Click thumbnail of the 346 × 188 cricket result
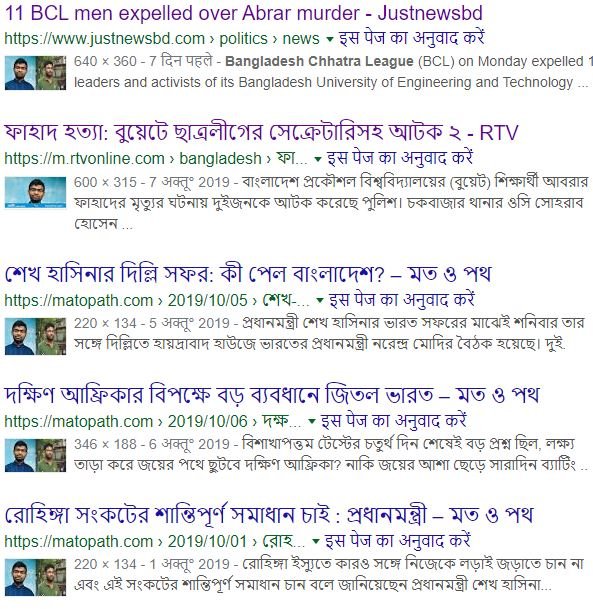Viewport: 593px width, 609px height. (35, 455)
